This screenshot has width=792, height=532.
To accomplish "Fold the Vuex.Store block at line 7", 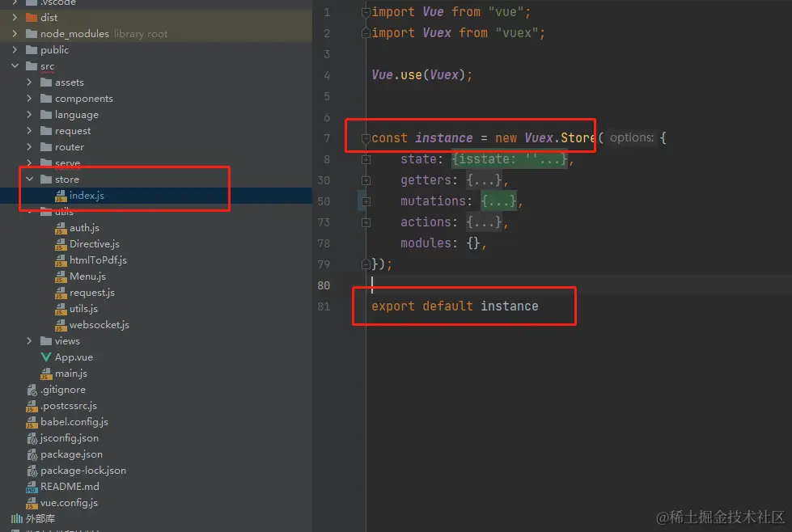I will (x=366, y=138).
